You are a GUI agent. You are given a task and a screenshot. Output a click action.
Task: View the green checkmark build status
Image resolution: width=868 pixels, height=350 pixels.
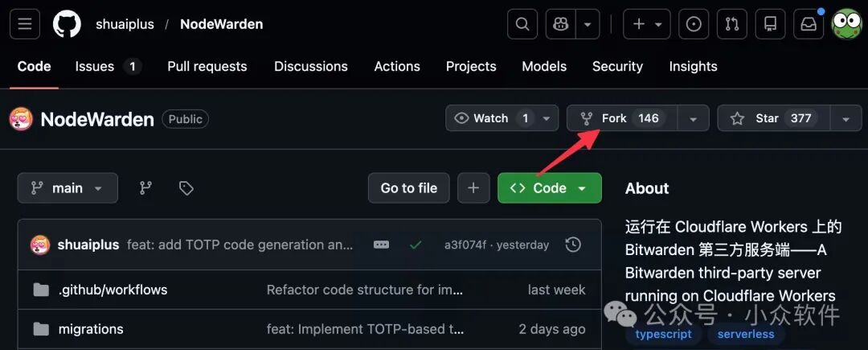coord(416,245)
